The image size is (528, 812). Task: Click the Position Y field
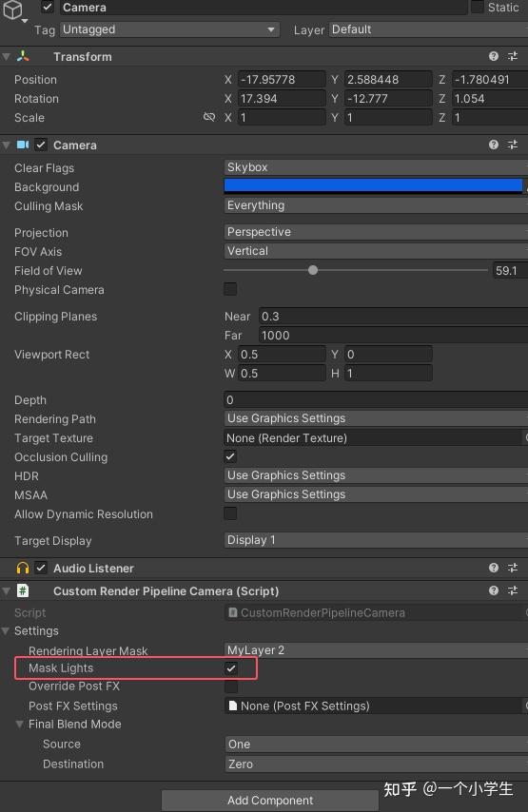(x=388, y=79)
